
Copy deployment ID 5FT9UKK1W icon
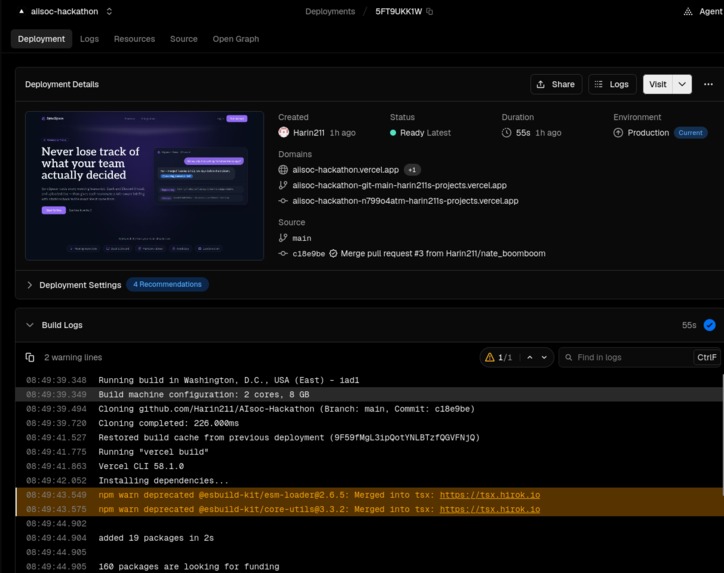tap(429, 12)
